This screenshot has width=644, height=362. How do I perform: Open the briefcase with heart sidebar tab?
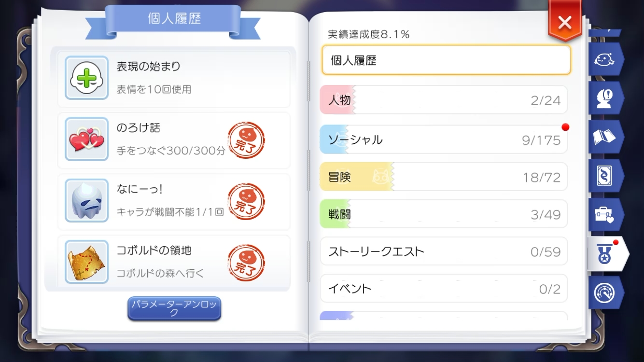(604, 215)
